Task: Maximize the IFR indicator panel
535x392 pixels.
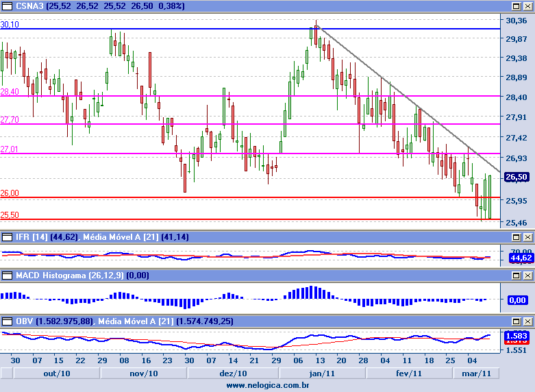Action: [x=518, y=236]
